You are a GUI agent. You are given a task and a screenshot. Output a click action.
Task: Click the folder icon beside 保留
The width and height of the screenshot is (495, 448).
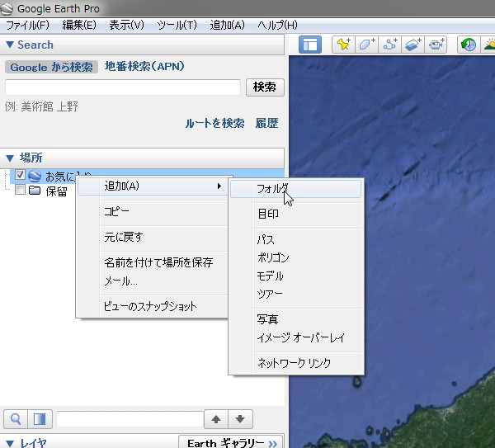tap(35, 191)
